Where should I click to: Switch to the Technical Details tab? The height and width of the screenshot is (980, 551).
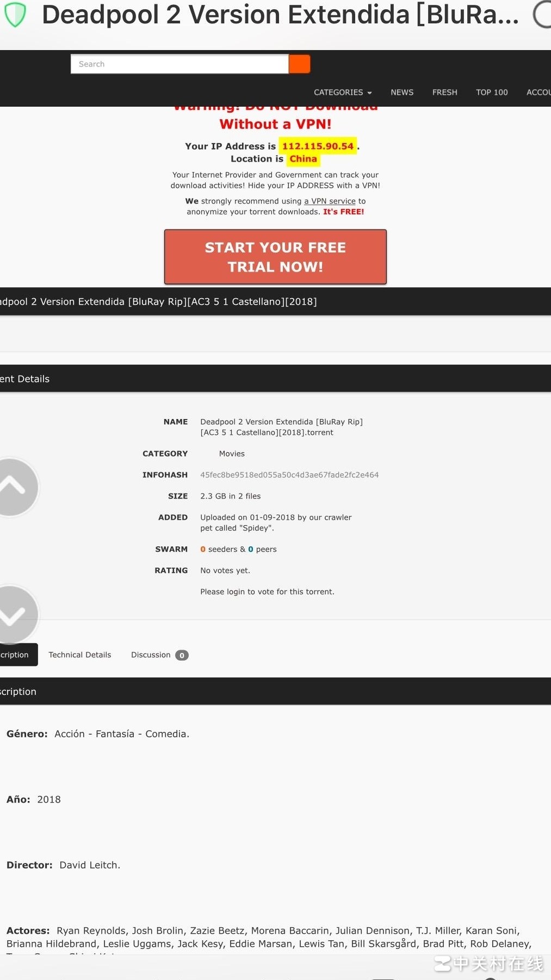[80, 655]
